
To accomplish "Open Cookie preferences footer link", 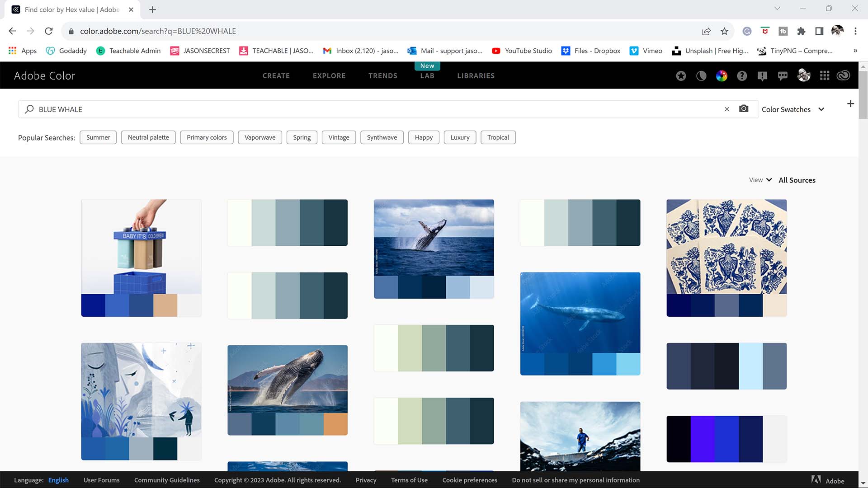I will (470, 480).
